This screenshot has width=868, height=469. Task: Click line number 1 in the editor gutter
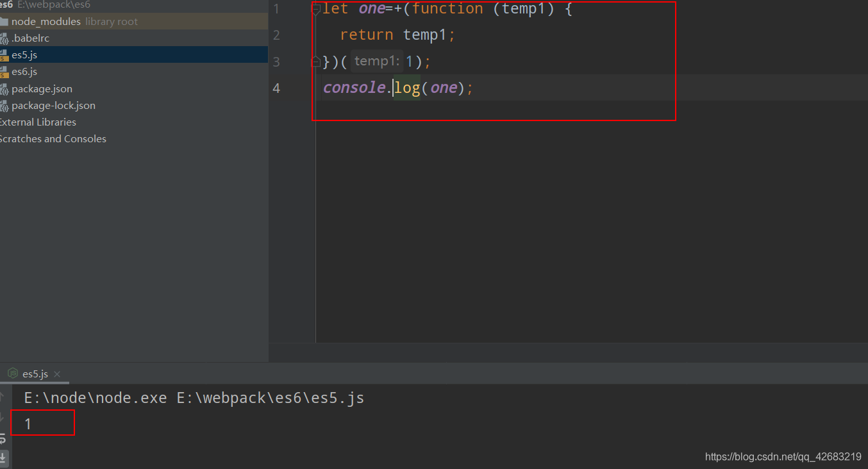(x=276, y=9)
